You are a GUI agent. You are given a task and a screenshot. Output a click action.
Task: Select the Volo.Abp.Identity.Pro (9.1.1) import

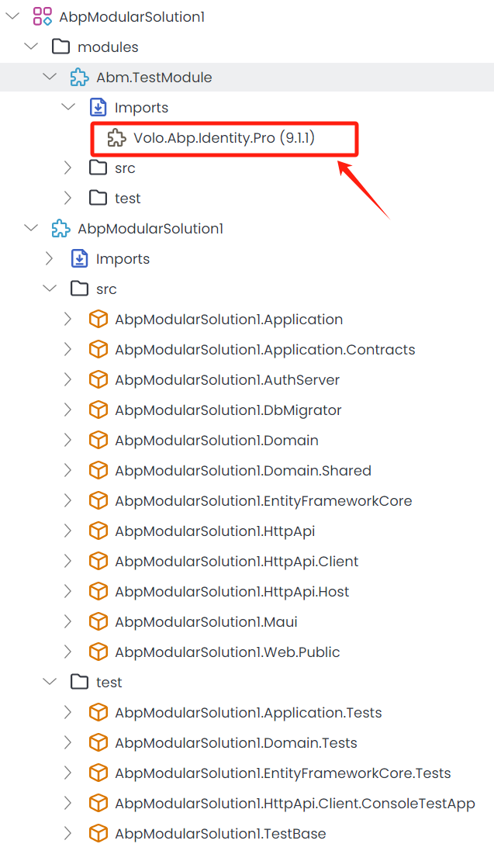pyautogui.click(x=223, y=138)
